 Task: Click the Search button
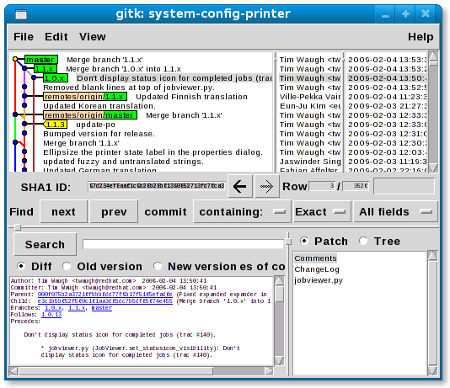click(45, 244)
